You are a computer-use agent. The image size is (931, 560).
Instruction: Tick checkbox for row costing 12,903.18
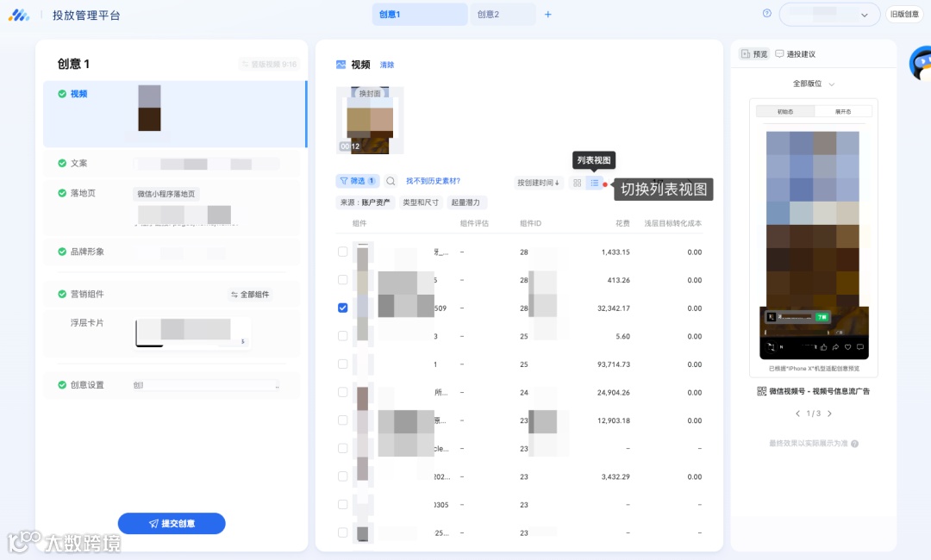point(342,420)
